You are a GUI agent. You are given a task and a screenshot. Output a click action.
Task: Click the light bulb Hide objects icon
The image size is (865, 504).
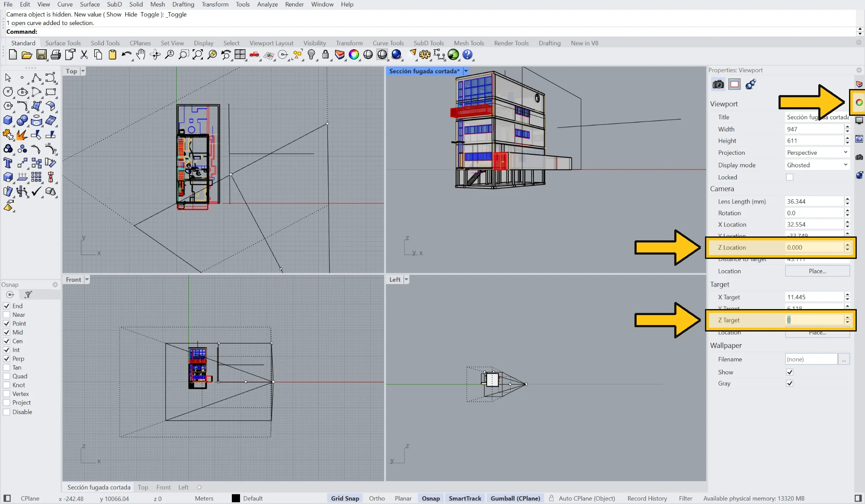pyautogui.click(x=311, y=55)
